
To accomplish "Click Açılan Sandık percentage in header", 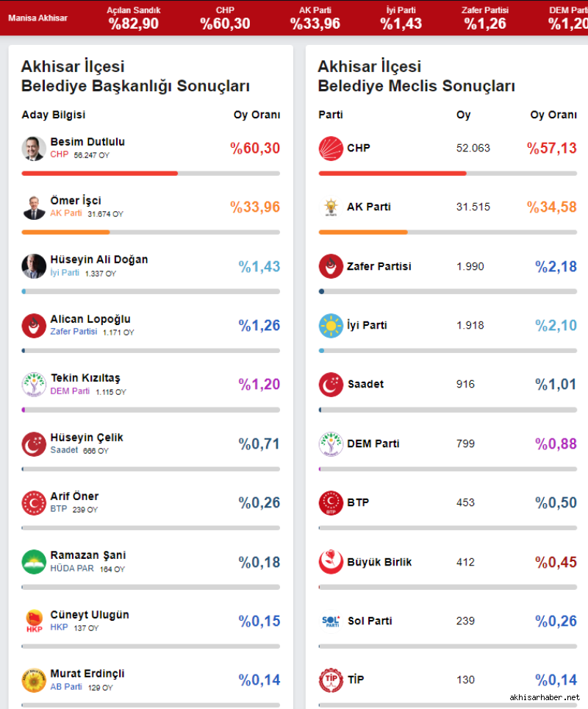I will 133,24.
